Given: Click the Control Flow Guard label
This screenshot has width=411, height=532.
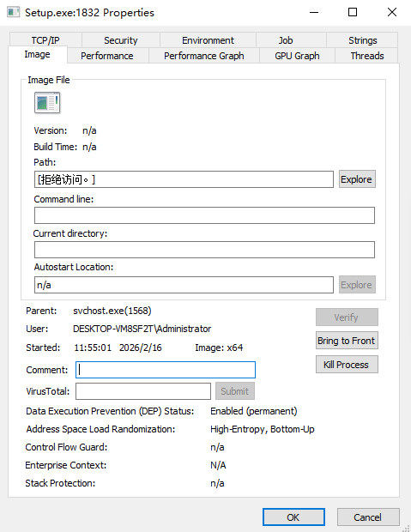Looking at the screenshot, I should (x=67, y=447).
